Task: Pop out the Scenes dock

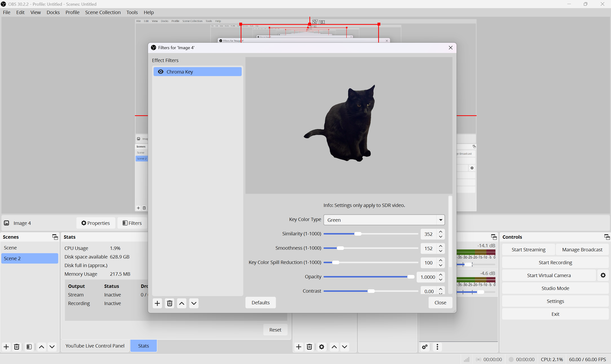Action: pos(55,237)
